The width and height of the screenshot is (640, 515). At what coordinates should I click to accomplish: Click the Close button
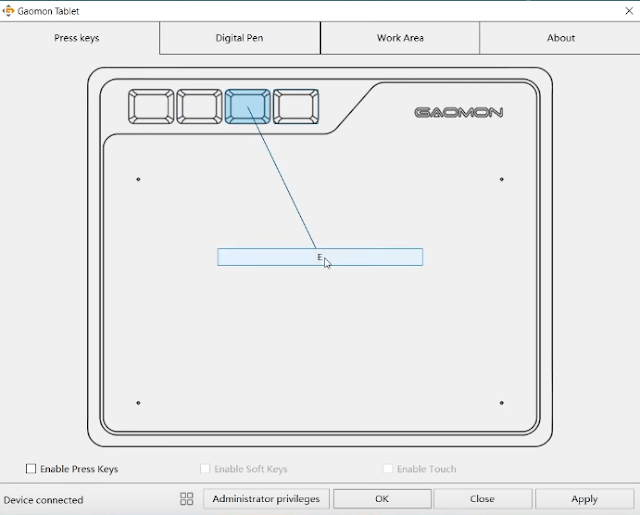pos(482,499)
